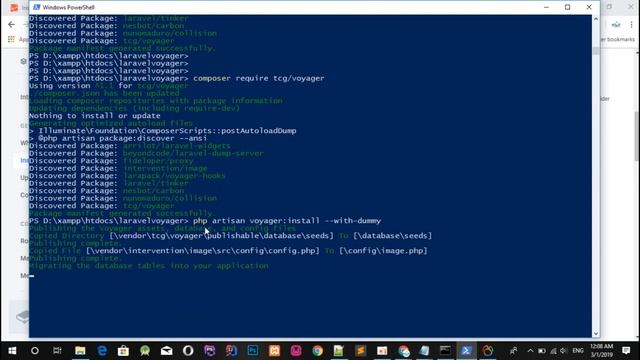Open the People icon in system tray
Viewport: 640px width, 360px height.
click(513, 351)
